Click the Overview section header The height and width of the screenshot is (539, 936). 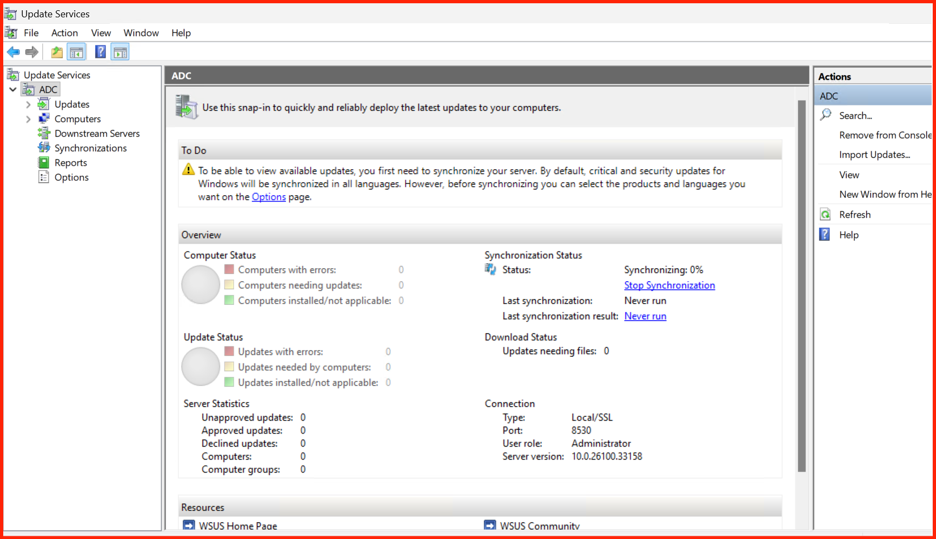click(x=480, y=235)
